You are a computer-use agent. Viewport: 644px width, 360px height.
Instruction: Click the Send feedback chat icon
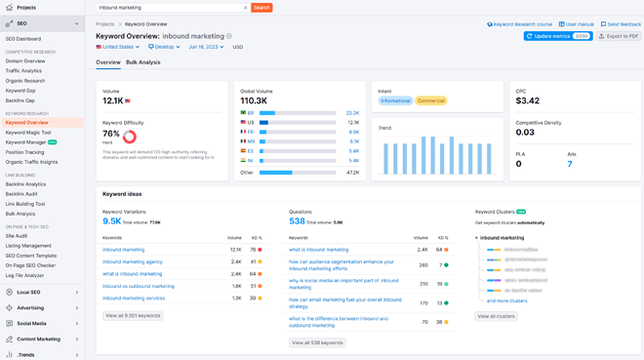click(603, 24)
